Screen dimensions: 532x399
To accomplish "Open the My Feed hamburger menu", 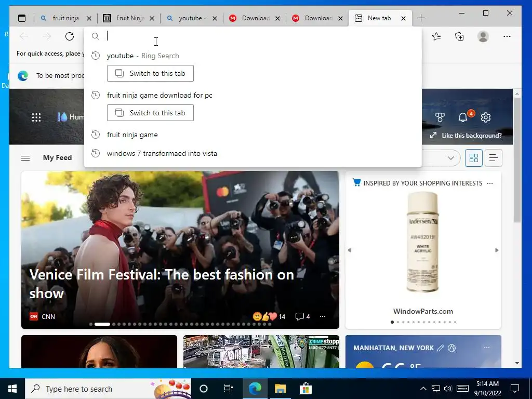I will tap(25, 158).
